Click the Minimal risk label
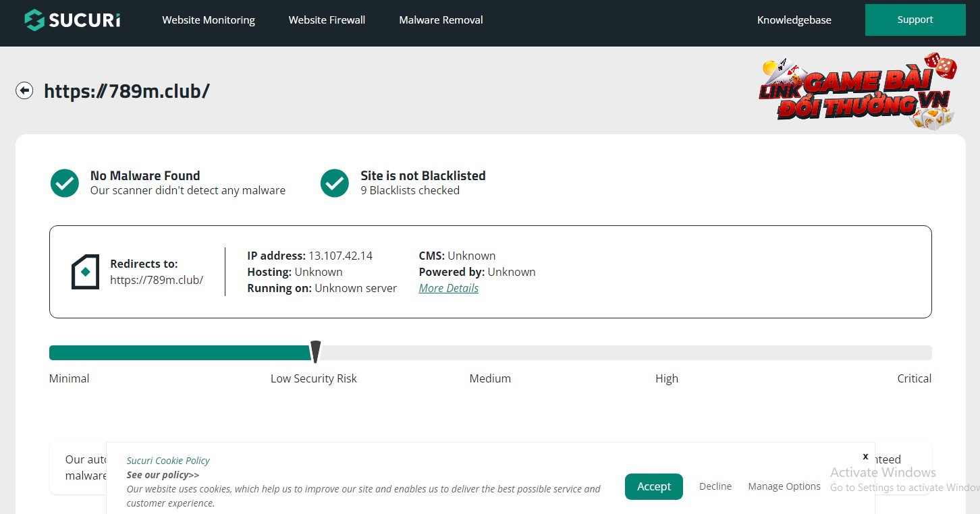Image resolution: width=980 pixels, height=514 pixels. [x=70, y=378]
